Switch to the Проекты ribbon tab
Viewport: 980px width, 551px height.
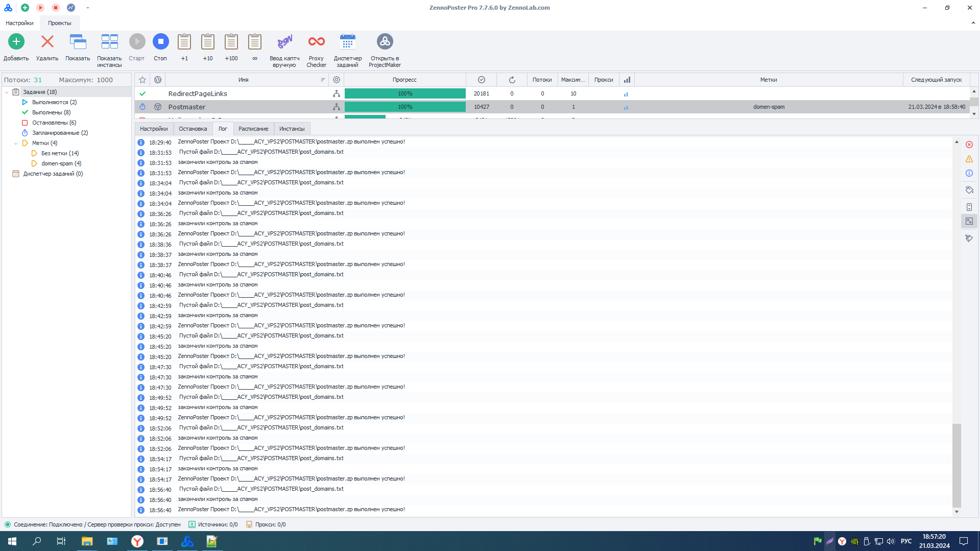tap(60, 23)
